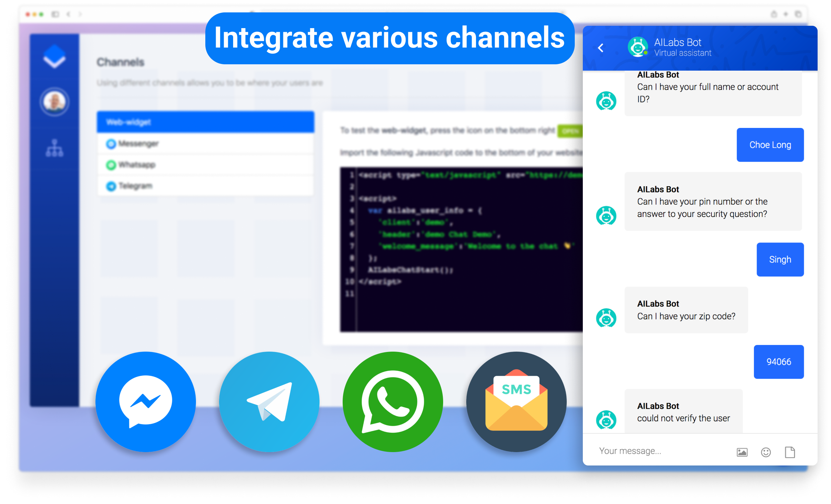
Task: Click the browser share icon
Action: 774,14
